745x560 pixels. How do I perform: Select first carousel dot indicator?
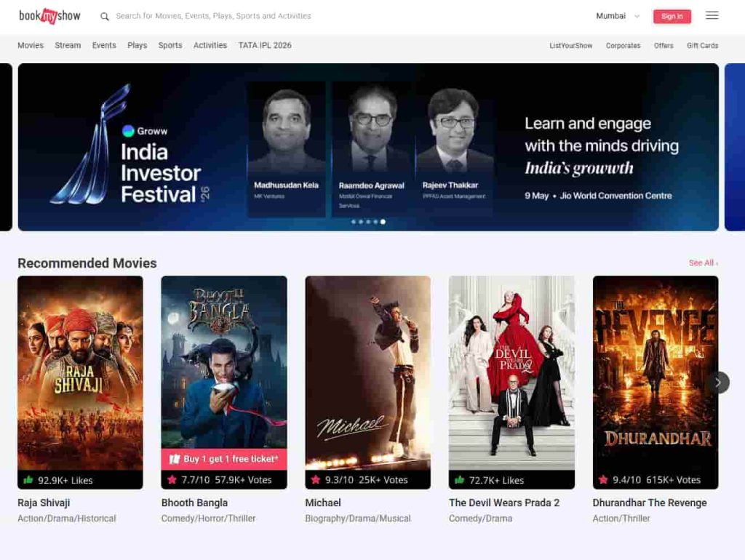pyautogui.click(x=354, y=222)
